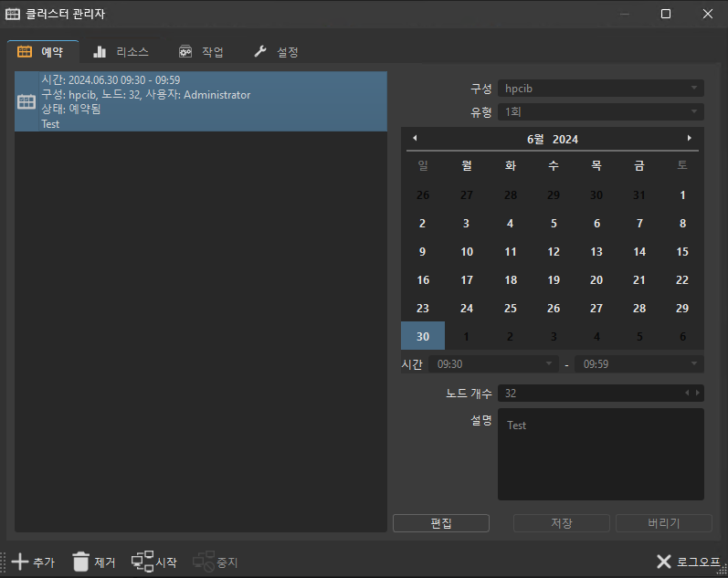Select June 24 in the calendar

click(x=467, y=309)
